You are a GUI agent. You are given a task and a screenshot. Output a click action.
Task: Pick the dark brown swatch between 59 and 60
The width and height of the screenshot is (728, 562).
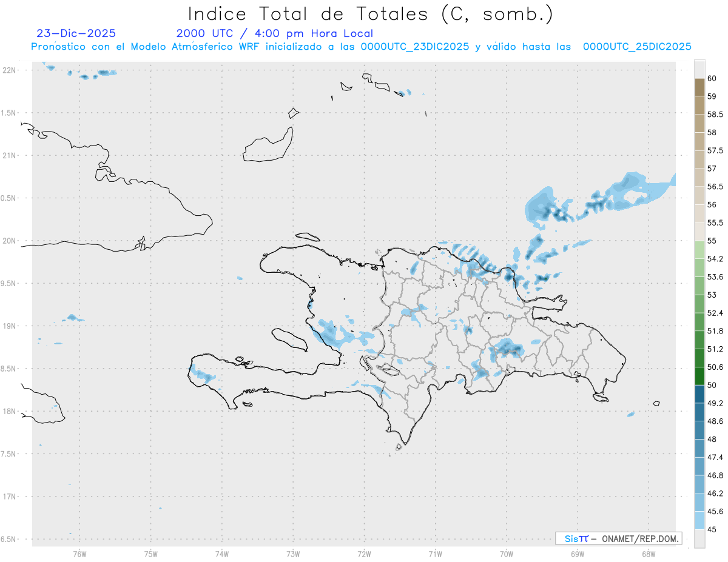coord(699,87)
